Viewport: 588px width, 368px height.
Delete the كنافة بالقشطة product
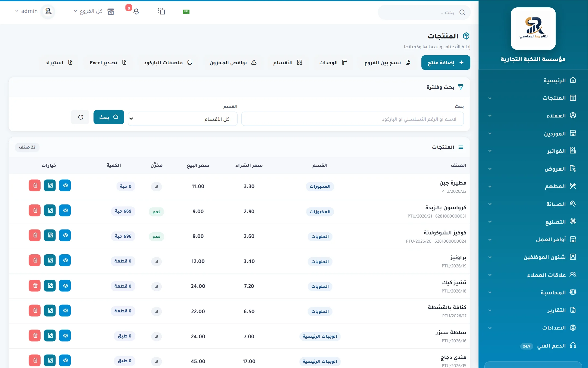click(x=35, y=310)
